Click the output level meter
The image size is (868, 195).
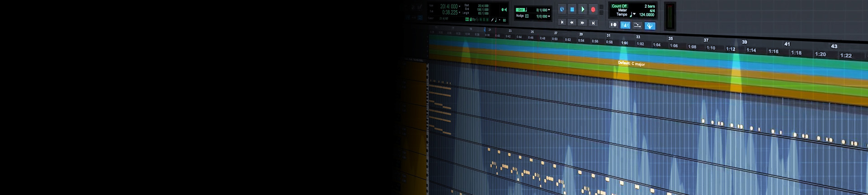pyautogui.click(x=670, y=16)
